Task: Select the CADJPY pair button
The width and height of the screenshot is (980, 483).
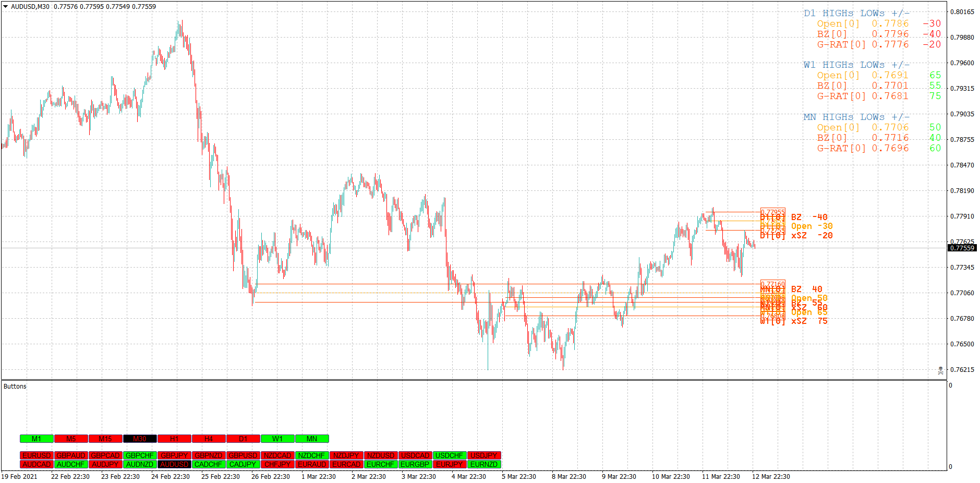Action: (243, 464)
